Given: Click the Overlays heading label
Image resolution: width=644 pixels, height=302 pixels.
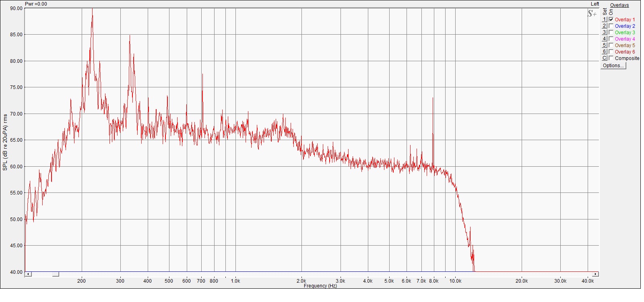Looking at the screenshot, I should pyautogui.click(x=619, y=5).
